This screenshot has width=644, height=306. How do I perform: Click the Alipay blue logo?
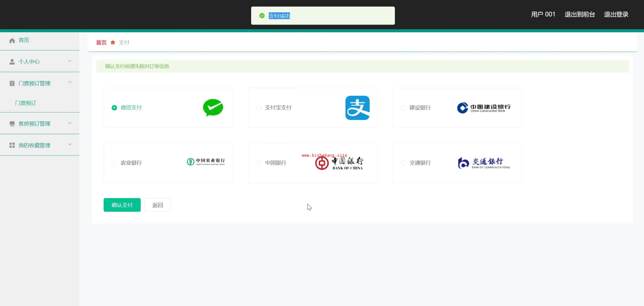357,108
